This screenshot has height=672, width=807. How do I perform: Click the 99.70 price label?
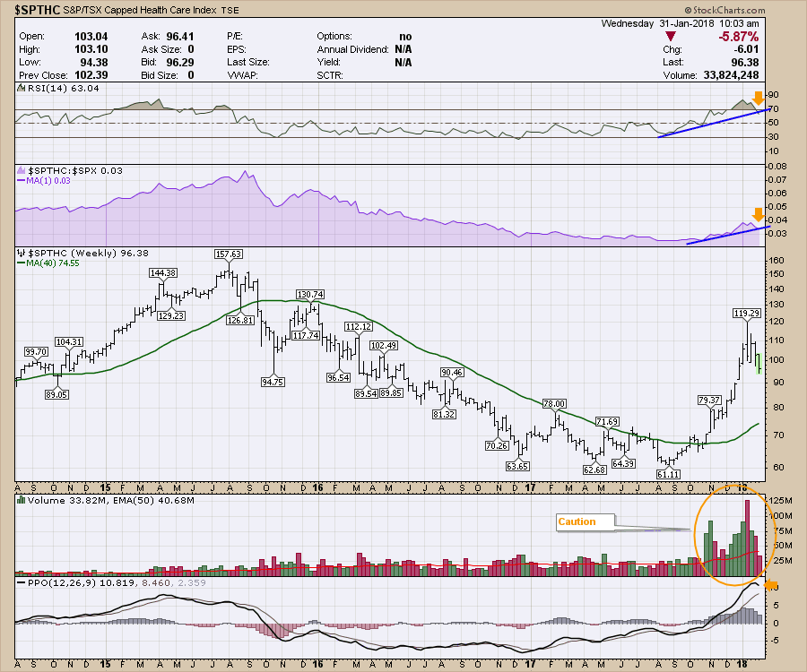pos(36,352)
